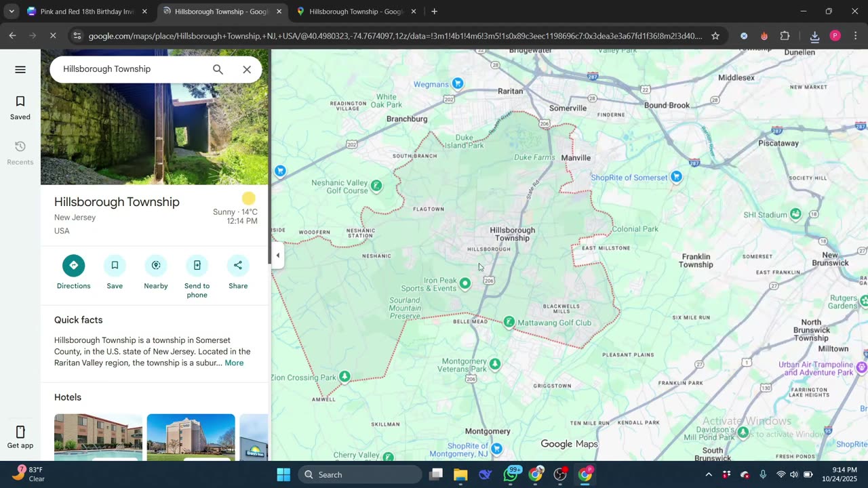The height and width of the screenshot is (488, 868).
Task: Close the Hillsborough tab with Maps pin favicon
Action: (413, 12)
